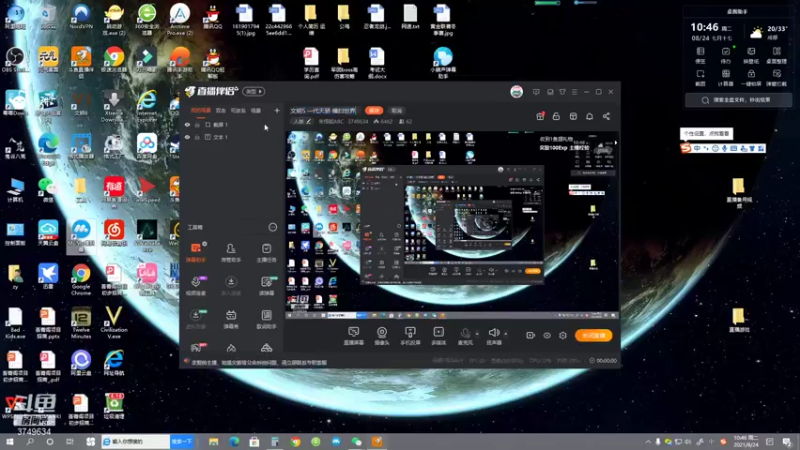Switch to the third scene tab

point(238,111)
